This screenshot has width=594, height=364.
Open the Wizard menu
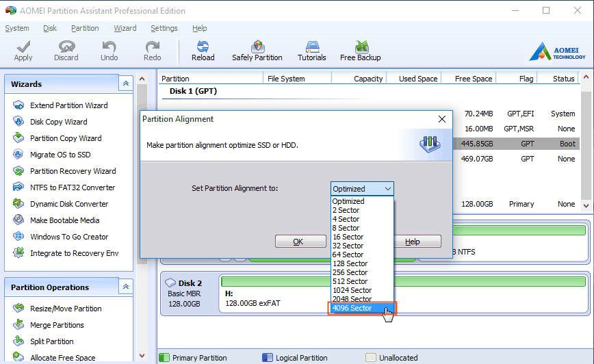pos(125,28)
